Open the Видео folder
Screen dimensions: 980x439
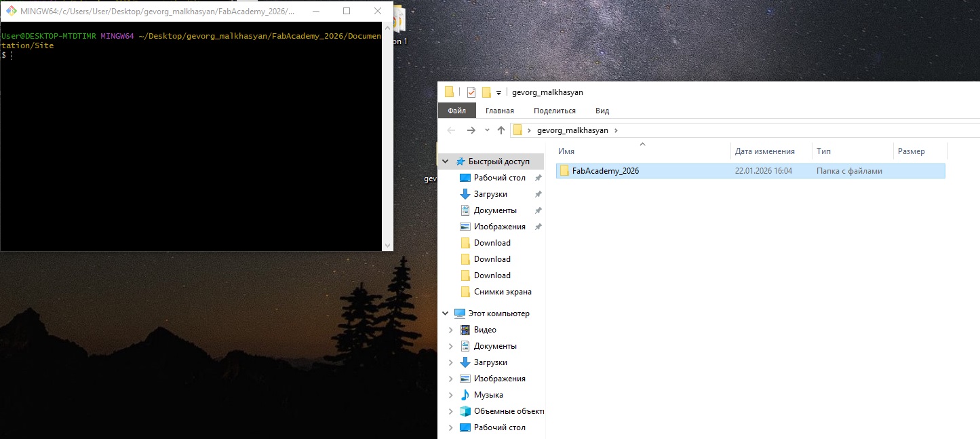tap(485, 330)
